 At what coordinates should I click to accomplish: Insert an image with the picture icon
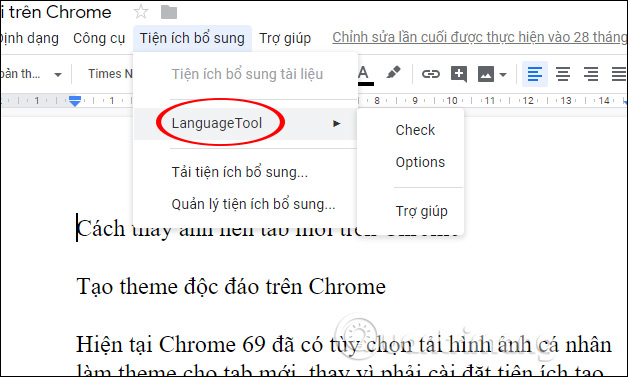click(485, 75)
